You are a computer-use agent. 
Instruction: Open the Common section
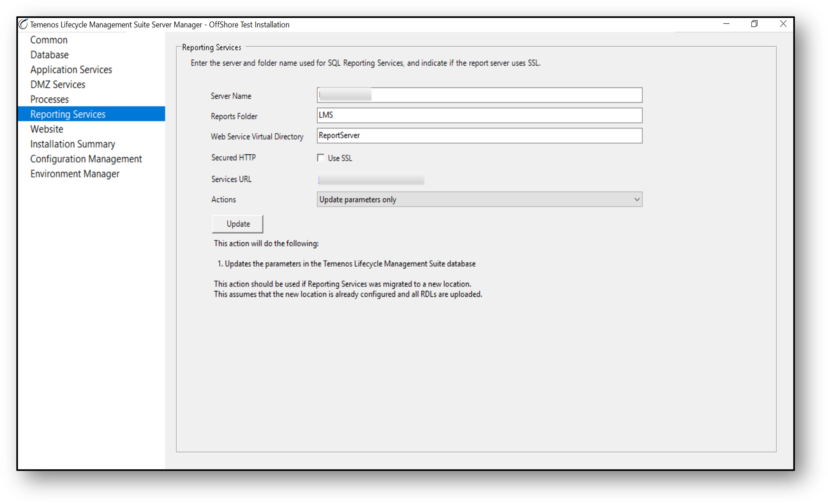49,40
